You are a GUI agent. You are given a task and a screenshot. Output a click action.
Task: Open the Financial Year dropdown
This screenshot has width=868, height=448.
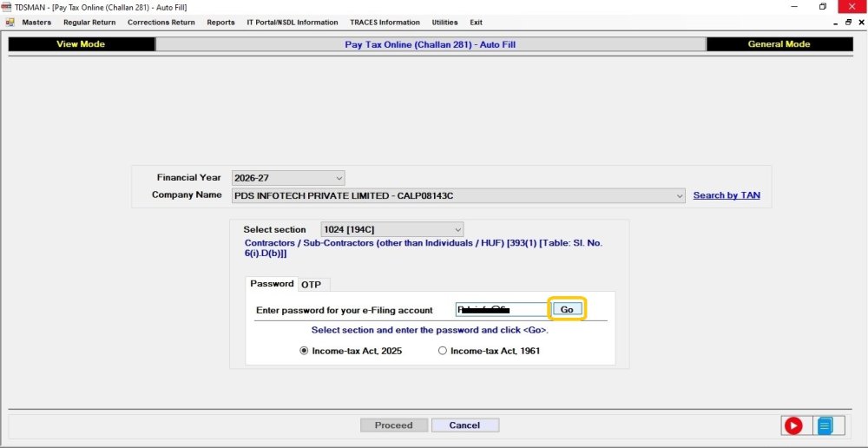[288, 178]
